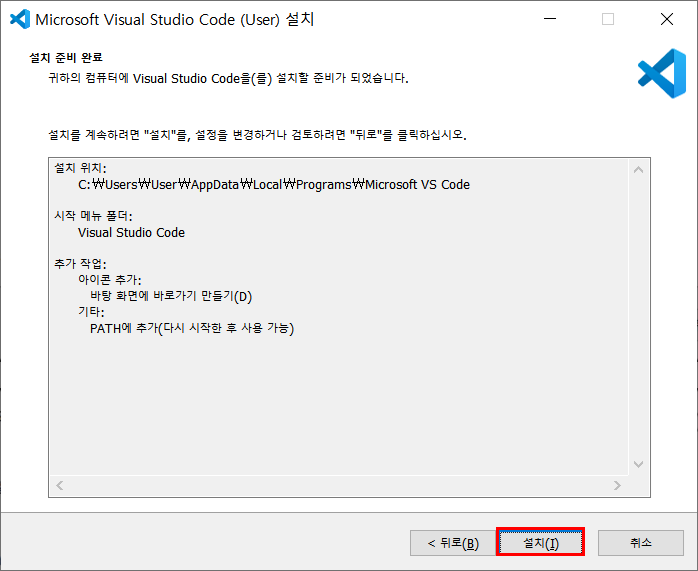Click the 추가 작업: label

pos(81,264)
